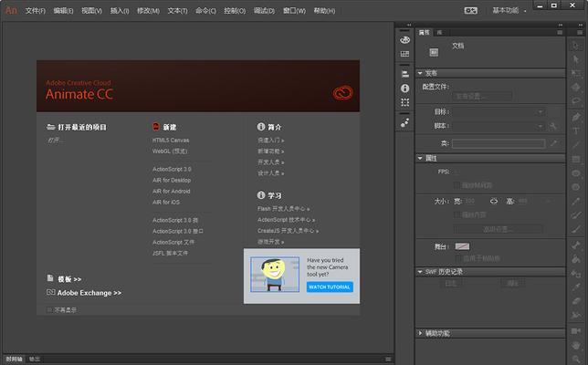
Task: Toggle the apply to pasteboard checkbox
Action: pyautogui.click(x=457, y=258)
